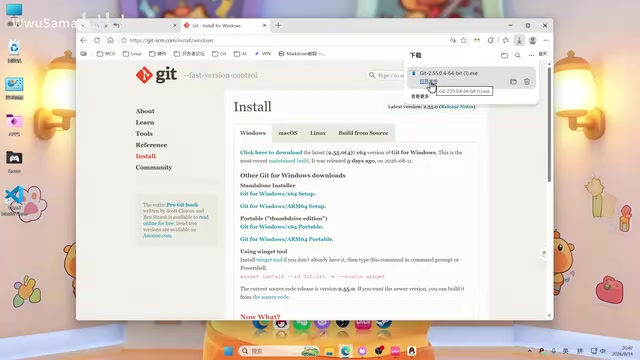This screenshot has width=640, height=360.
Task: Open the AI bookmarks folder
Action: pyautogui.click(x=240, y=53)
